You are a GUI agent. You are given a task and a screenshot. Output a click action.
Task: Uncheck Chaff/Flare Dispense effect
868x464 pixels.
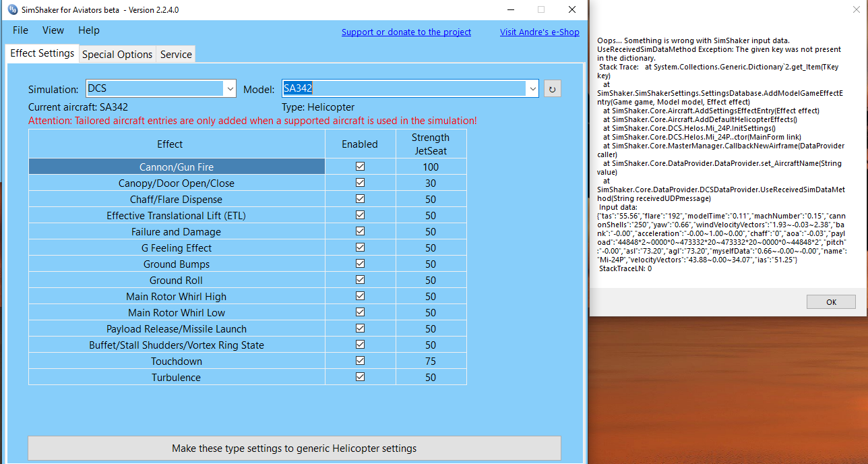tap(360, 199)
